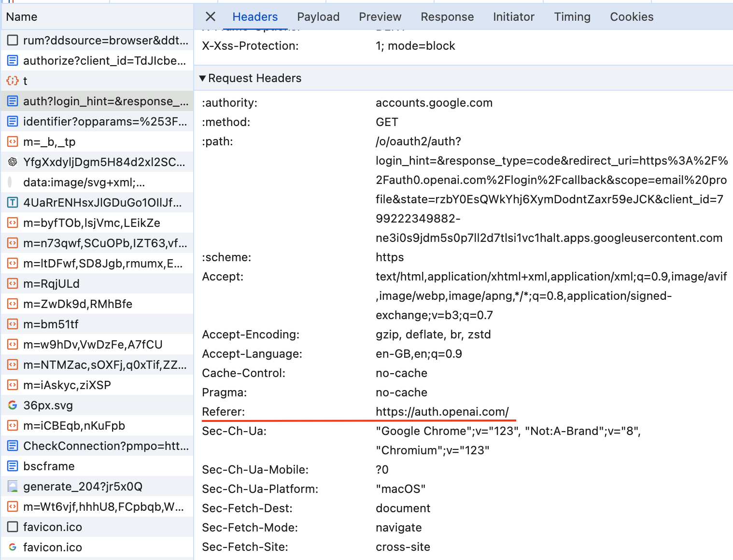733x560 pixels.
Task: Click the script icon of m=w9hDv,VwDzFe,A7fCU
Action: [13, 345]
